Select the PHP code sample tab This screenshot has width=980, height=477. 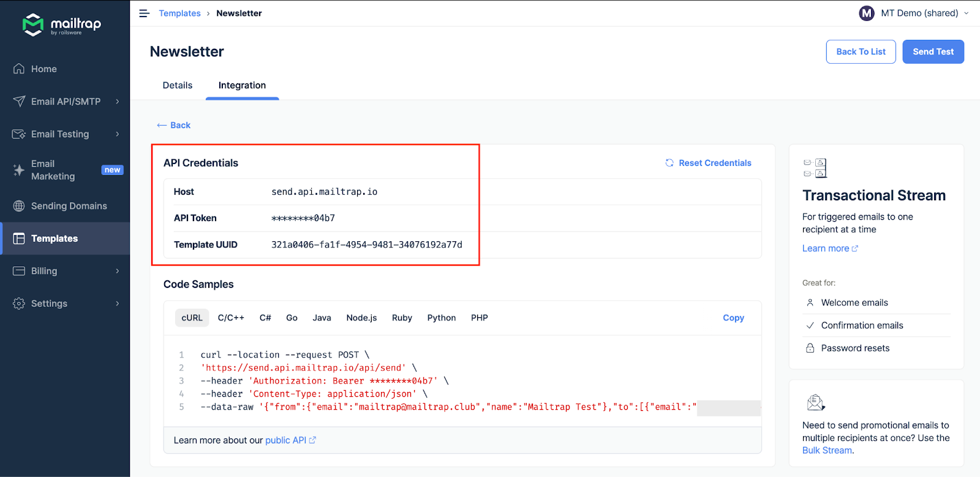coord(480,318)
